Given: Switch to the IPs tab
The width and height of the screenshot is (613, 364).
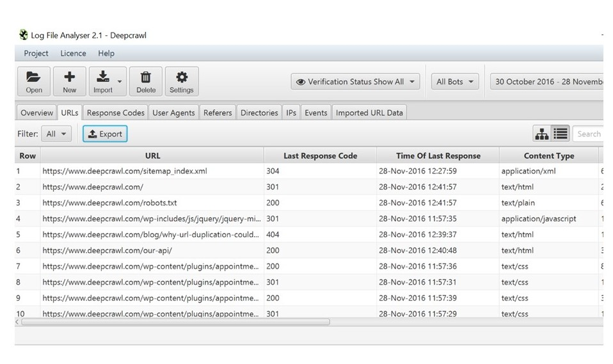Looking at the screenshot, I should 291,113.
